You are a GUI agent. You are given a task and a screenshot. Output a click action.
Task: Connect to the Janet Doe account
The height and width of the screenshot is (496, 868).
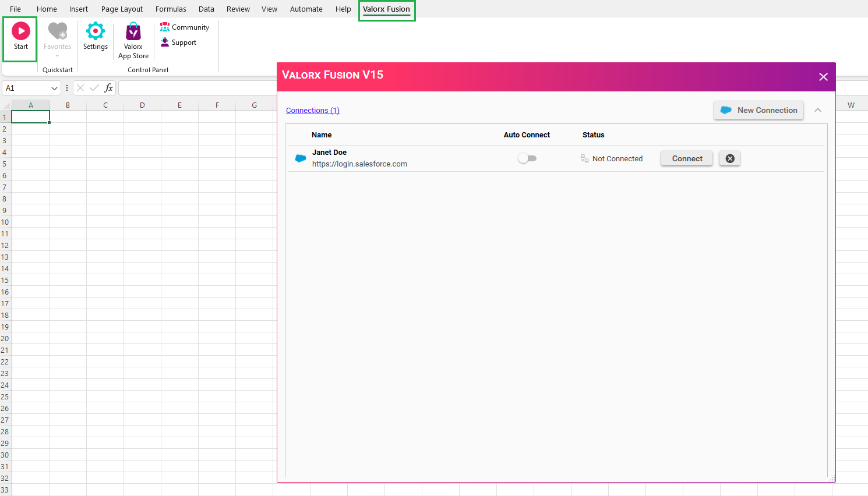click(x=686, y=158)
